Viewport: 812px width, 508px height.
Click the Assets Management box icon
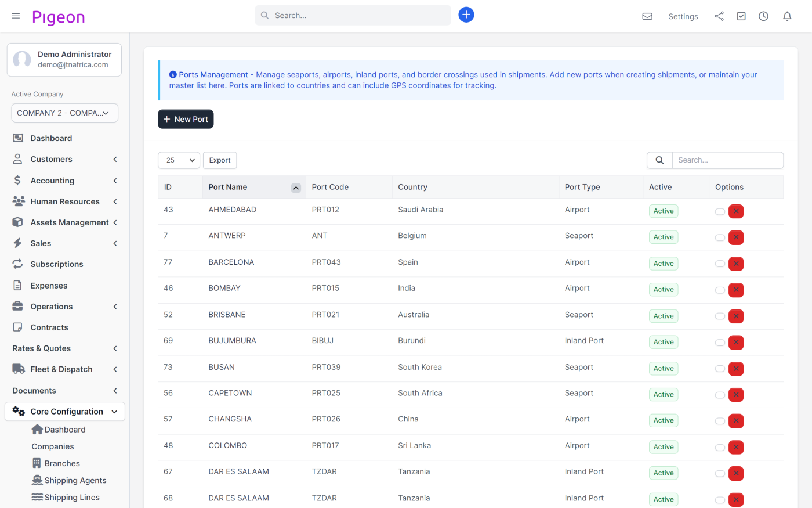tap(18, 222)
